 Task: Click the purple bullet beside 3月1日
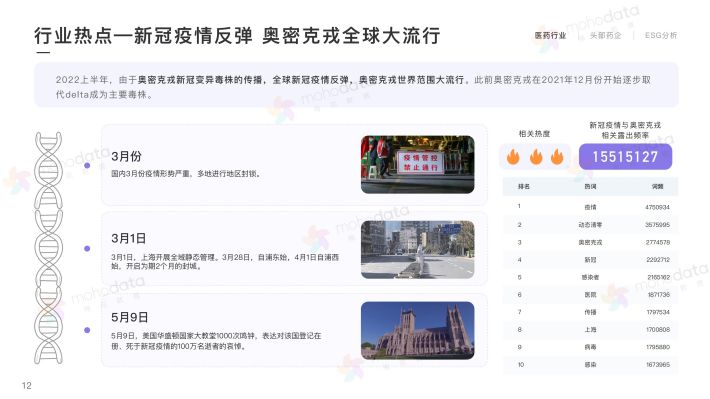87,249
